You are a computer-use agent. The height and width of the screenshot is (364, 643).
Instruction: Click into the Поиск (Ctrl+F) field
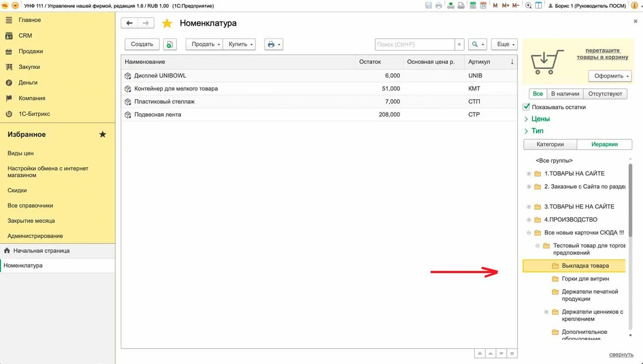(415, 45)
